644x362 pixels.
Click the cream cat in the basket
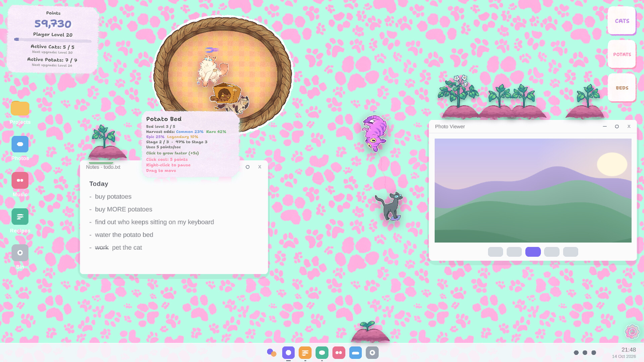tap(212, 70)
